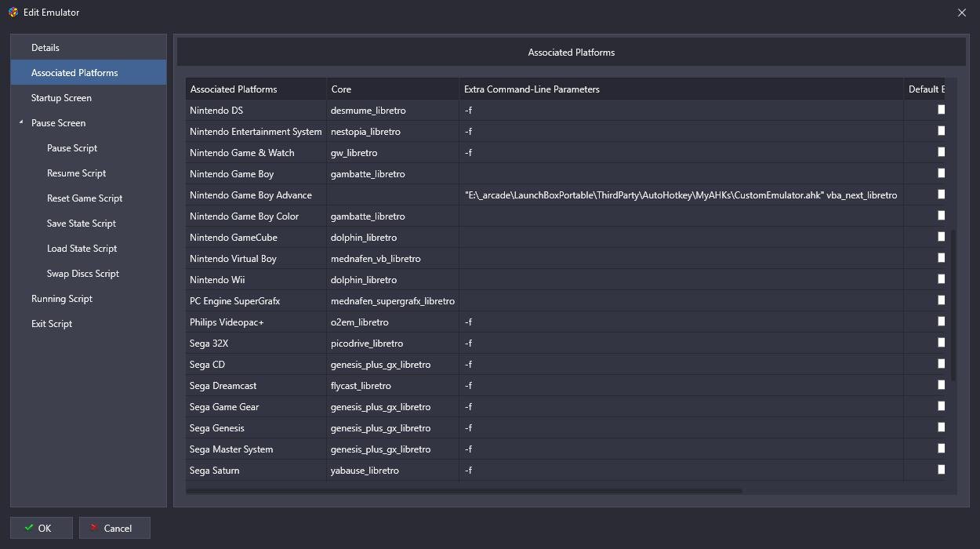
Task: Click the Nintendo Wii platform cell
Action: point(256,280)
